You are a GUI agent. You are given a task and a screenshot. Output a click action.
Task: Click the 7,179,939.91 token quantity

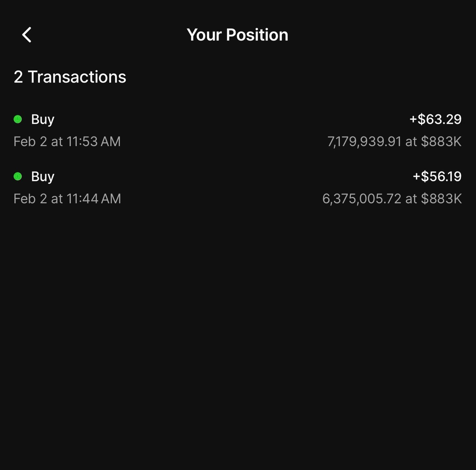tap(364, 142)
